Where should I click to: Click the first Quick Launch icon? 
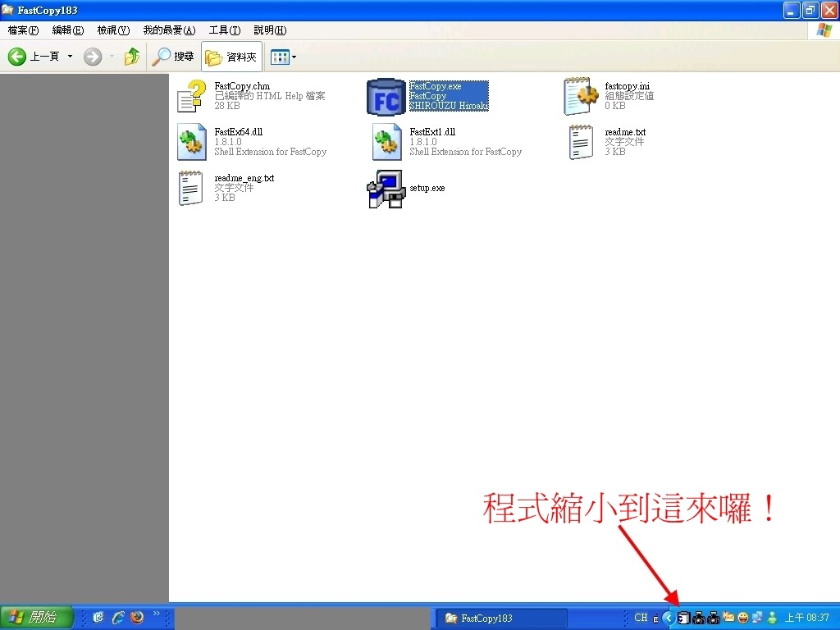(98, 618)
